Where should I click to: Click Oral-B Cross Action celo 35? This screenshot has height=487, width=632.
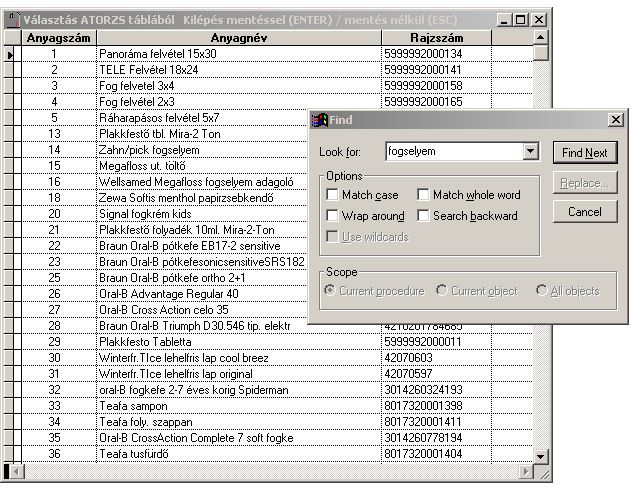(x=202, y=310)
